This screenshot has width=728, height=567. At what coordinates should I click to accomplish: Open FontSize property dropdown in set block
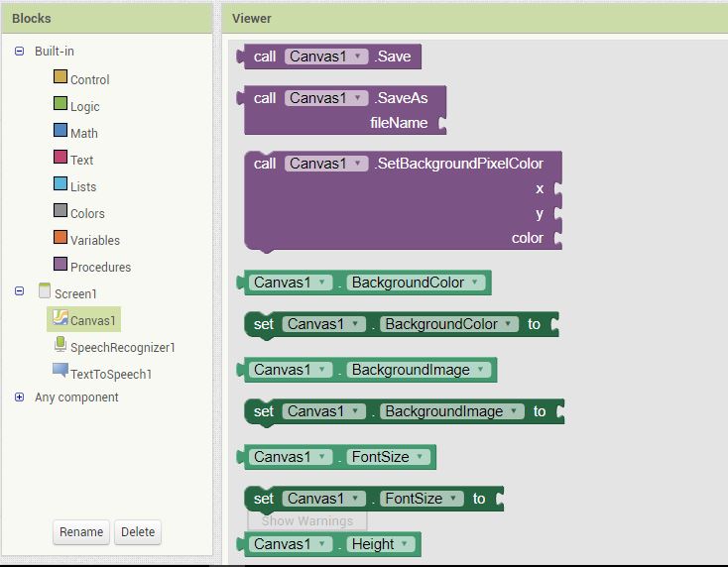(422, 499)
